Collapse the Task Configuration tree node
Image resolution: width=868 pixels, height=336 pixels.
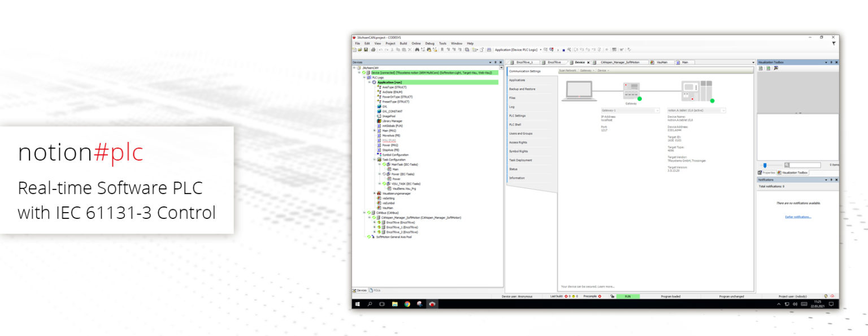374,160
